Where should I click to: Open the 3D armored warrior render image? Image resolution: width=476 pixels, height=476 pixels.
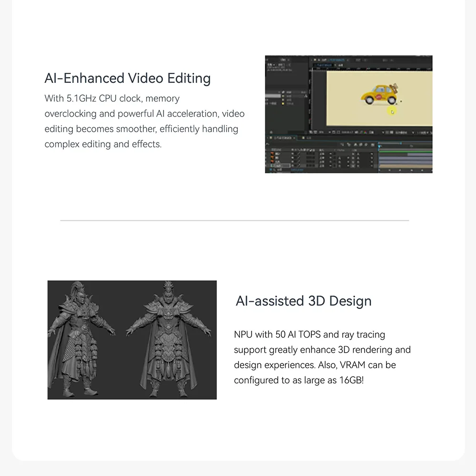132,340
